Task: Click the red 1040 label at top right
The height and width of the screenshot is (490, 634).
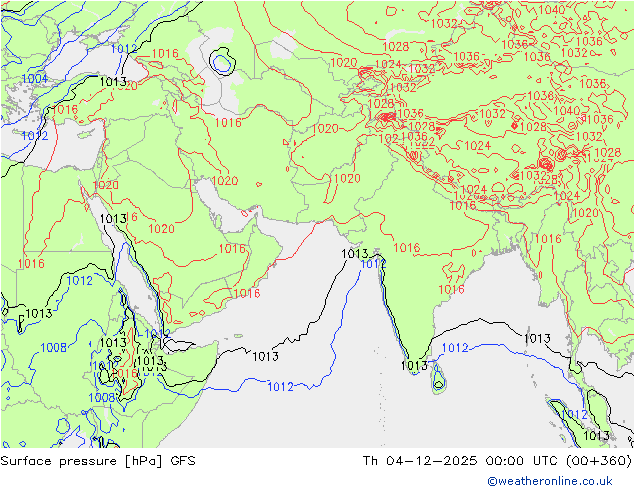Action: tap(552, 10)
